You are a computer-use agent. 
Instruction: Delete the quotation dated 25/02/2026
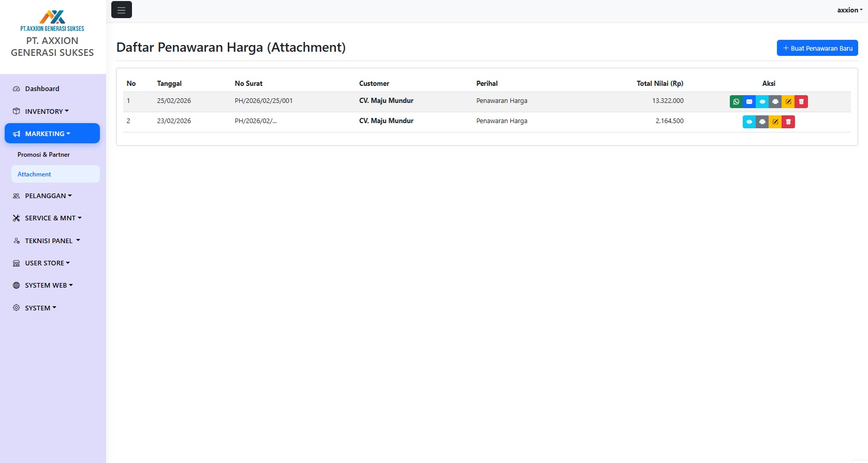(801, 102)
